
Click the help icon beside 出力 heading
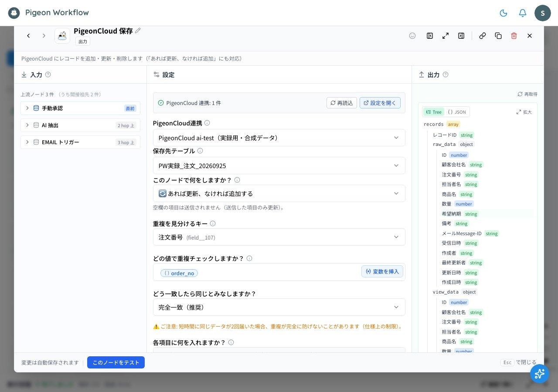pos(446,74)
